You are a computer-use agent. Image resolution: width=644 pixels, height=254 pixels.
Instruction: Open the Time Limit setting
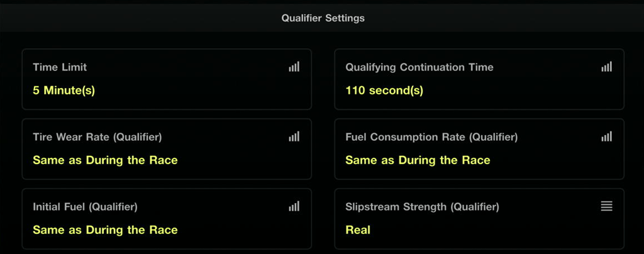(x=167, y=79)
